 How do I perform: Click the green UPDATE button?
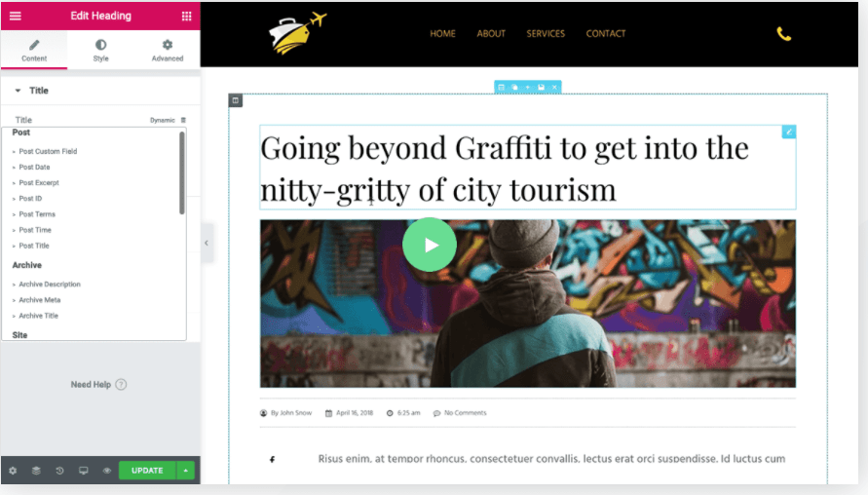(x=147, y=471)
